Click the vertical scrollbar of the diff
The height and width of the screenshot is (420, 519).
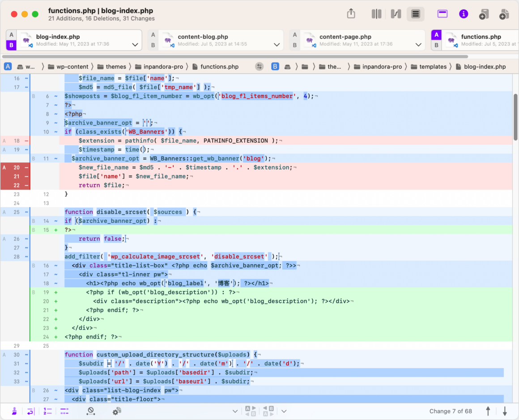(x=515, y=117)
